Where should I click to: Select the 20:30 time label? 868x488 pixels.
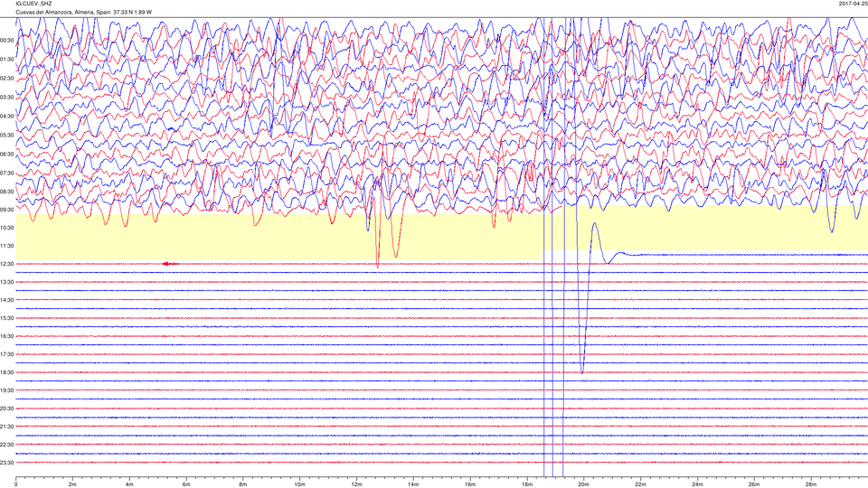7,408
